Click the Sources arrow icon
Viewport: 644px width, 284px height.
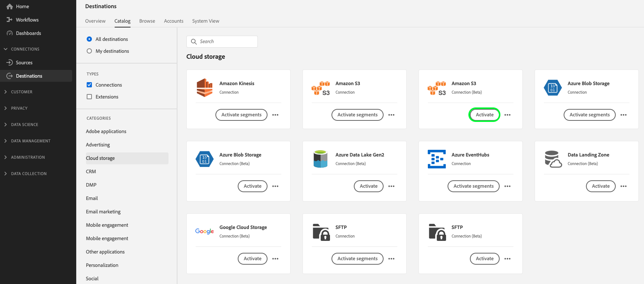click(10, 62)
